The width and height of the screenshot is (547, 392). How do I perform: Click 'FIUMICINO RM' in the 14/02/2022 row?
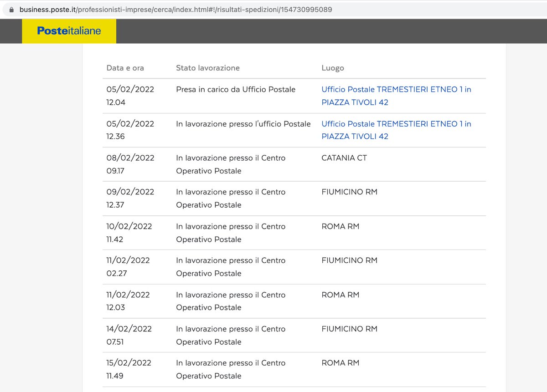[x=350, y=329]
